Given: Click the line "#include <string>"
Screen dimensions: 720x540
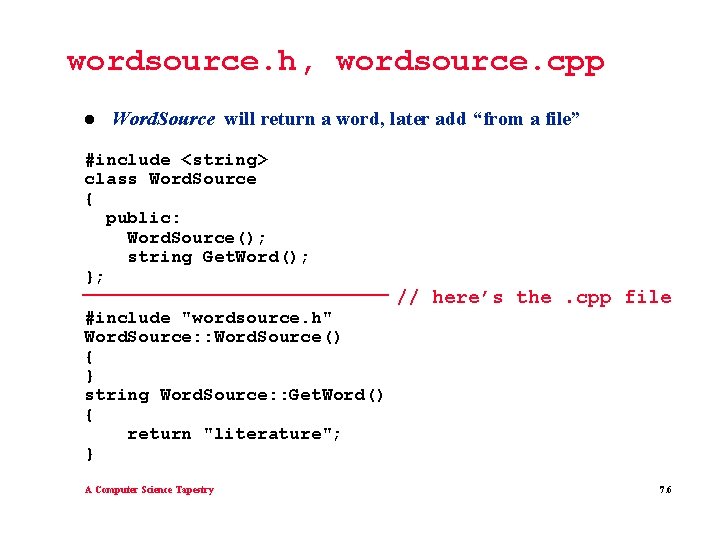Looking at the screenshot, I should coord(176,160).
